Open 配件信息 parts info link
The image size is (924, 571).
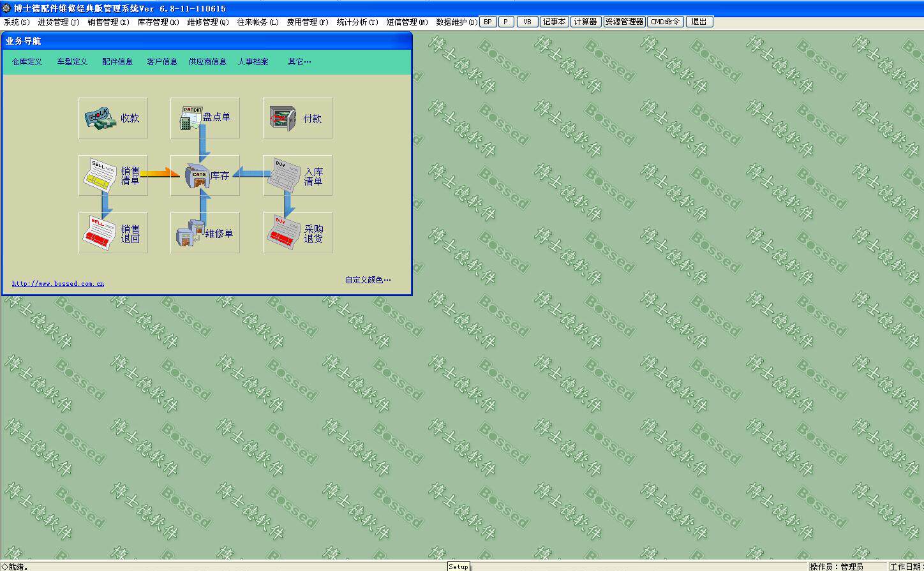pos(117,62)
